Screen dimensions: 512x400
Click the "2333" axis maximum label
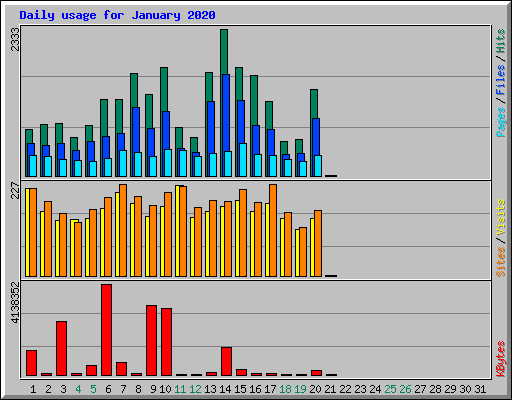[x=15, y=39]
